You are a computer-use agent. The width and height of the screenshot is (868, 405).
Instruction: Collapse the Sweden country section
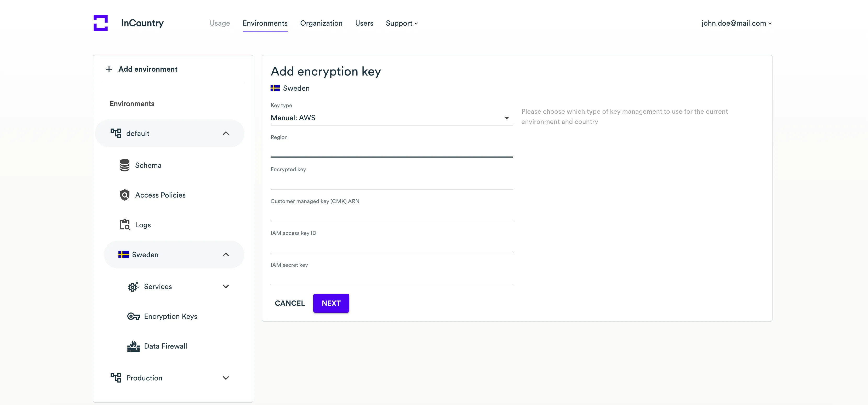click(226, 254)
